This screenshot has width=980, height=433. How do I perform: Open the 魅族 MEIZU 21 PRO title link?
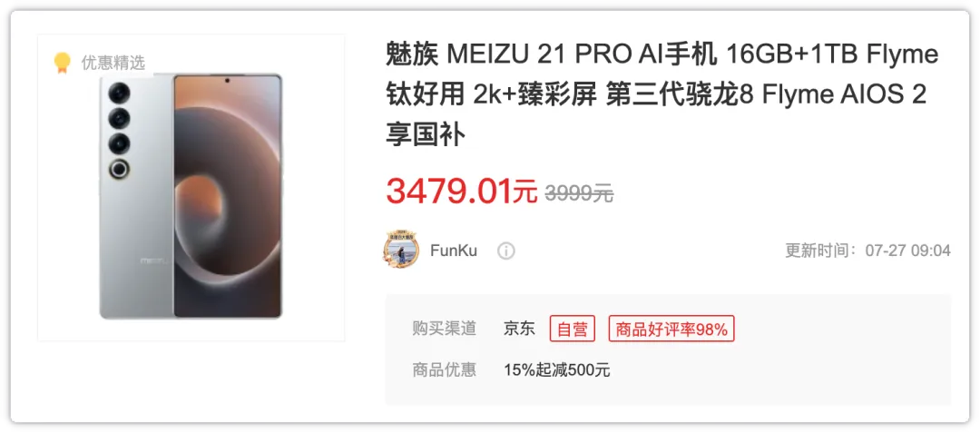tap(661, 94)
